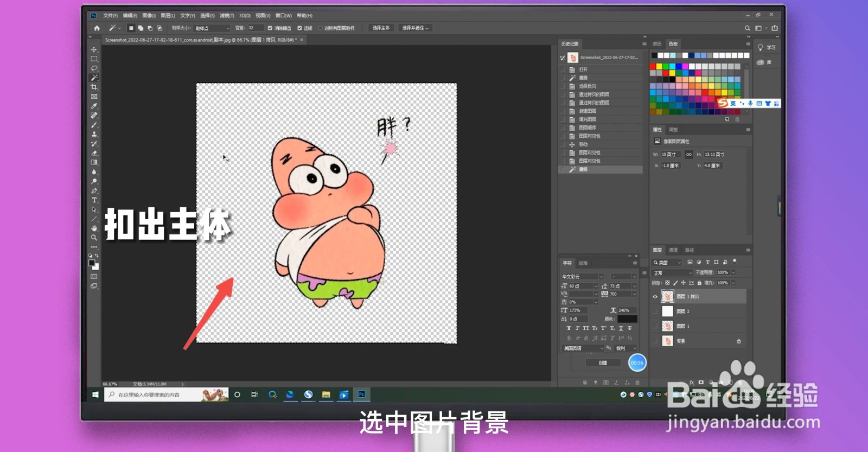
Task: Choose New Selection mode icon
Action: click(131, 28)
